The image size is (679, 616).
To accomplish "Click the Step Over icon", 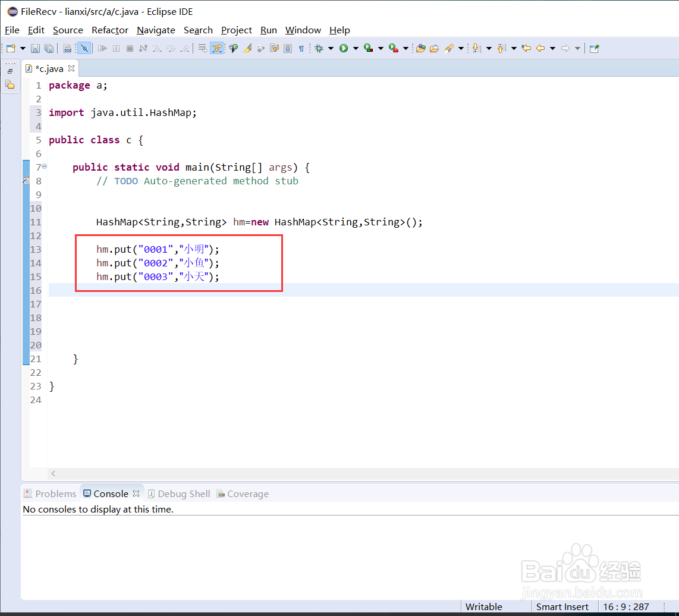I will [x=171, y=49].
